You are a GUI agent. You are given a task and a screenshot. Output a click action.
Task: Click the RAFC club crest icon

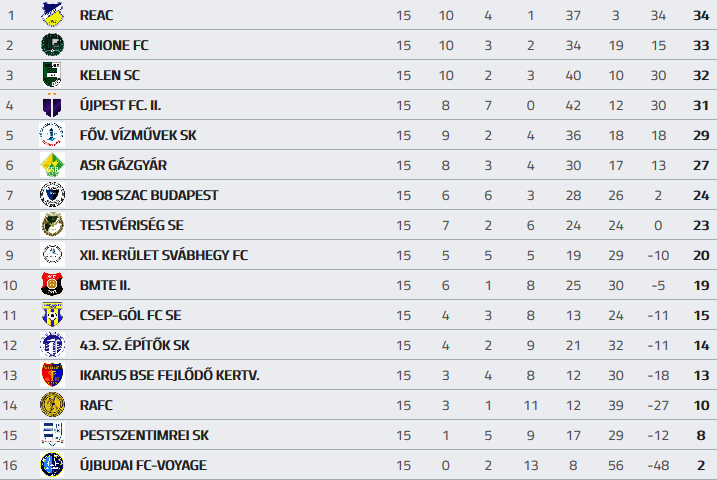[51, 405]
